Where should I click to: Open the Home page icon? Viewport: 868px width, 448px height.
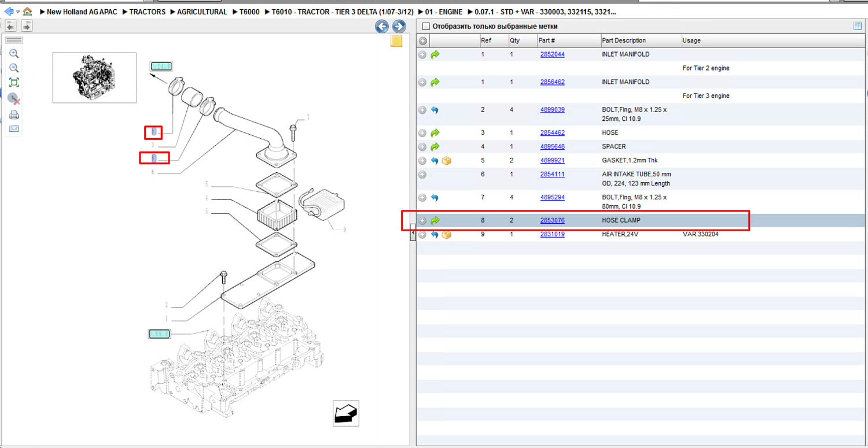point(27,11)
